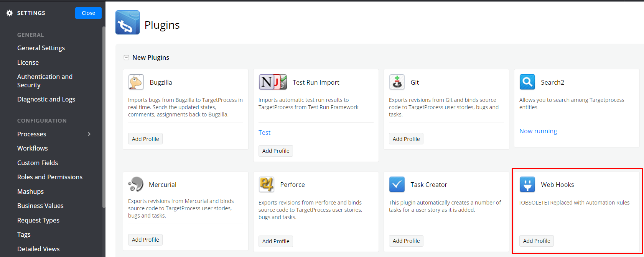Add a profile for Test Run Import
The width and height of the screenshot is (644, 257).
(276, 151)
